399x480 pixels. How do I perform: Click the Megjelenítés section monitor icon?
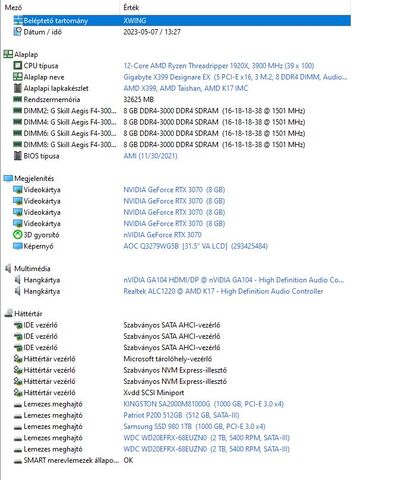(x=8, y=178)
